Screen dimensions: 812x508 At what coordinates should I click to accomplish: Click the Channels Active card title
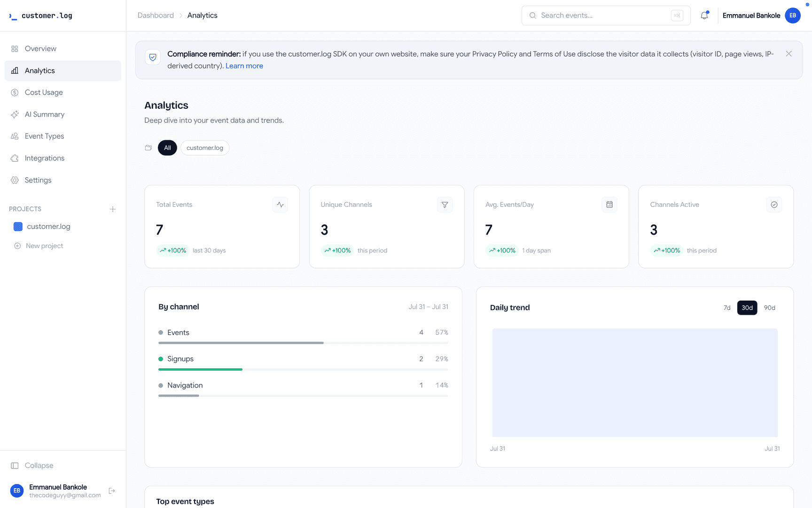[674, 205]
